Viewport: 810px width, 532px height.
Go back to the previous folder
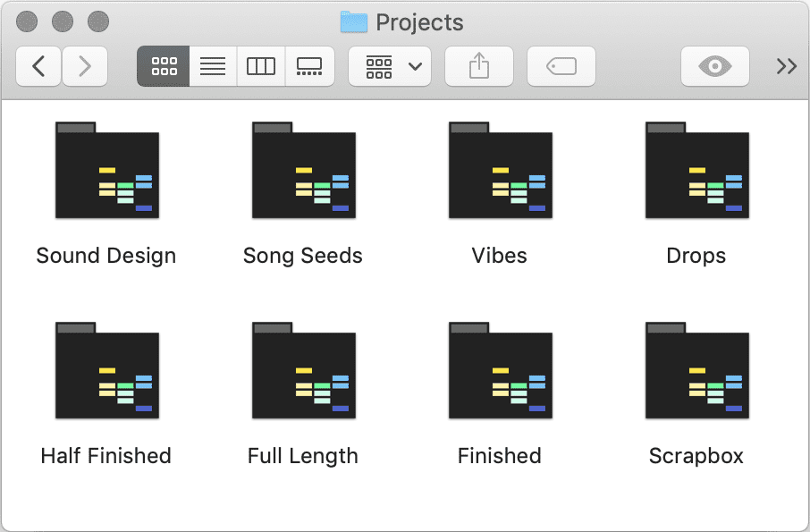pos(38,66)
